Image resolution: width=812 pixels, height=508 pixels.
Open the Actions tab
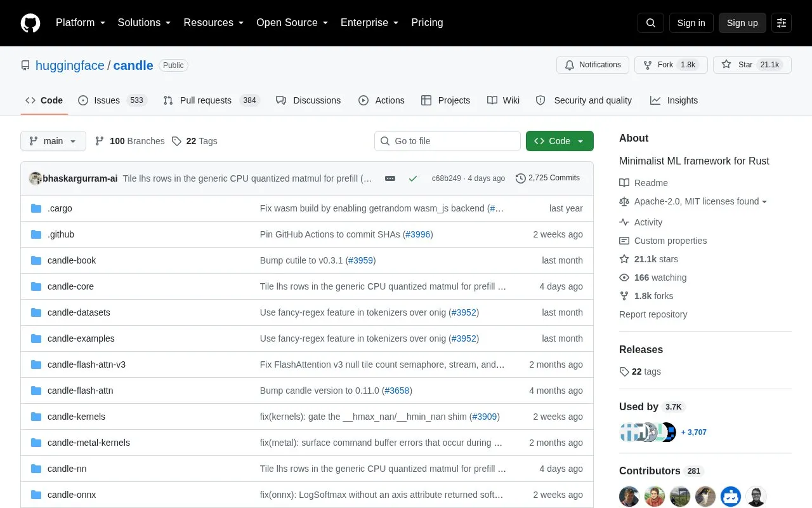[x=381, y=100]
